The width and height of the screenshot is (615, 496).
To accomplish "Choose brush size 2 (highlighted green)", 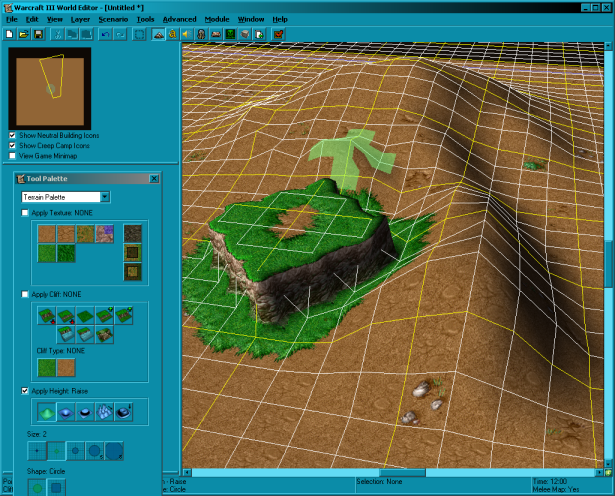I will [x=56, y=451].
